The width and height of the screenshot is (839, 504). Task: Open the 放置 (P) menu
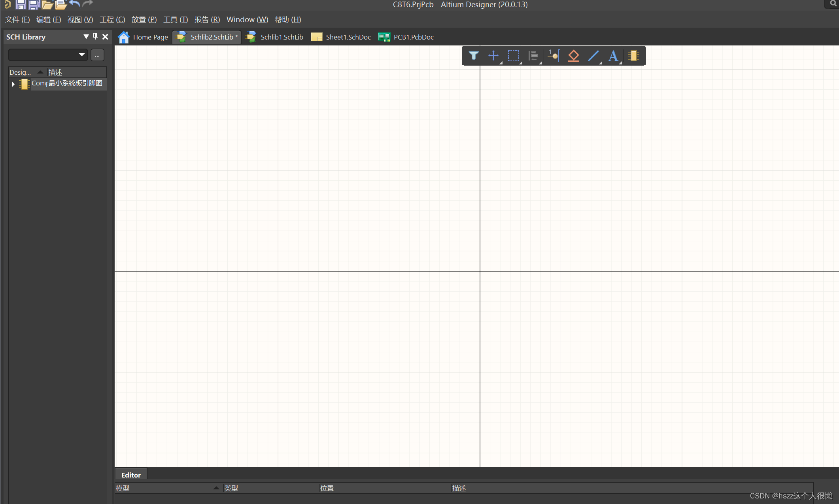pyautogui.click(x=144, y=19)
